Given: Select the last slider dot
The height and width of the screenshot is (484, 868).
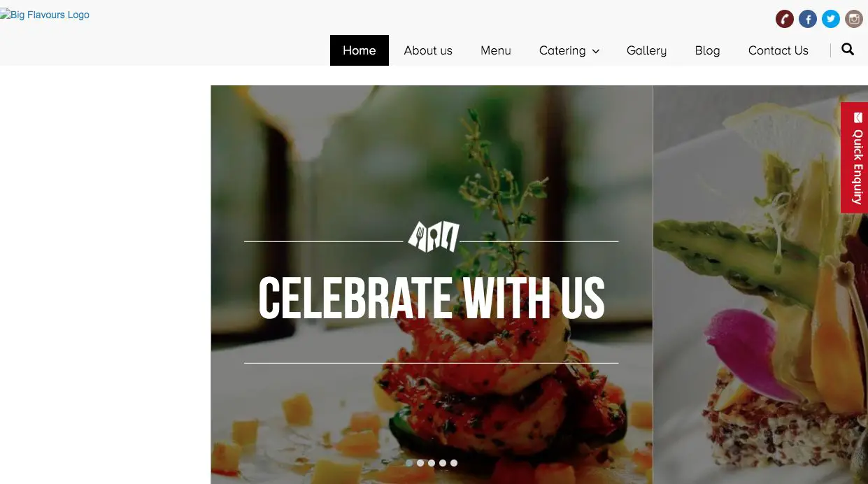Looking at the screenshot, I should [x=454, y=463].
